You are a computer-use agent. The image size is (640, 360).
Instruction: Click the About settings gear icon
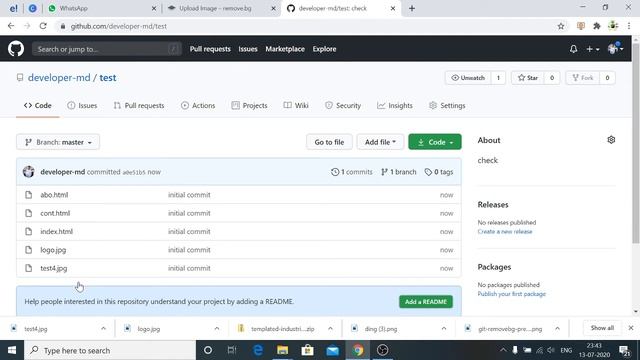[611, 140]
